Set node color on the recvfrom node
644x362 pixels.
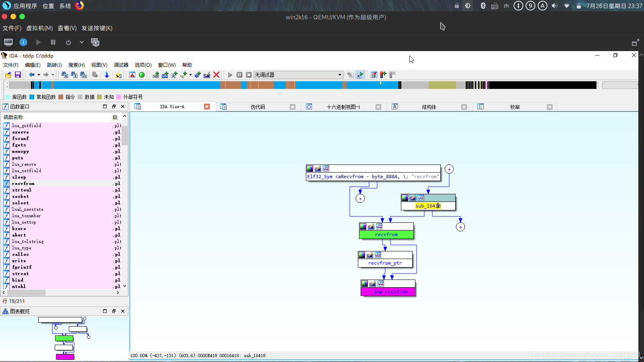click(x=363, y=226)
